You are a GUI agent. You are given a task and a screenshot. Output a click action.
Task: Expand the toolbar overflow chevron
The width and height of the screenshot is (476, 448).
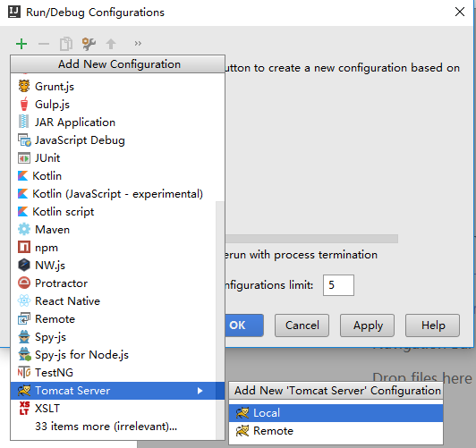tap(138, 44)
